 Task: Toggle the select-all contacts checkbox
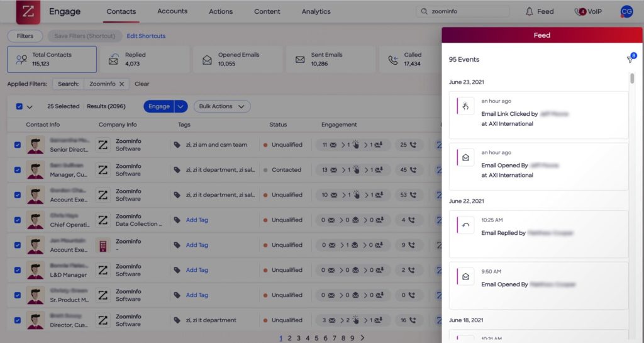(19, 106)
